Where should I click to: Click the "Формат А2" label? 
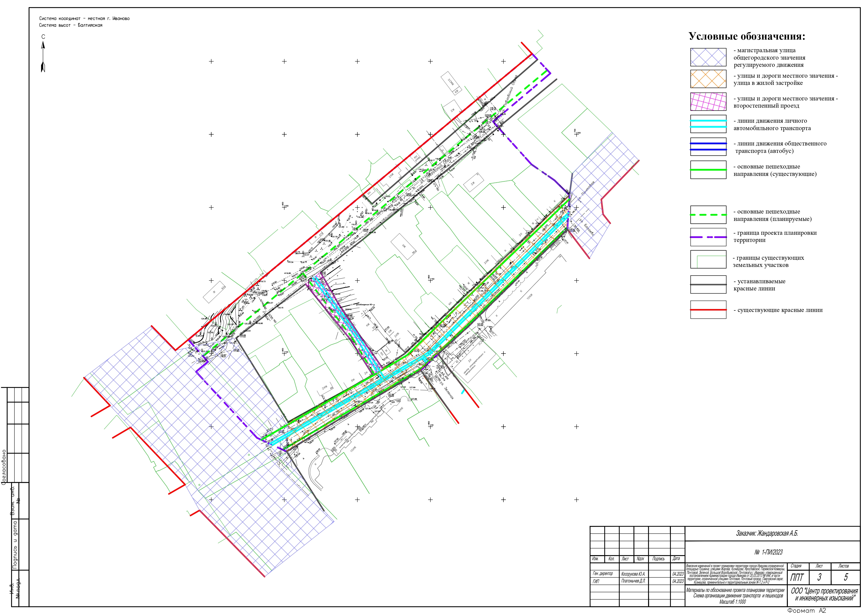point(807,611)
